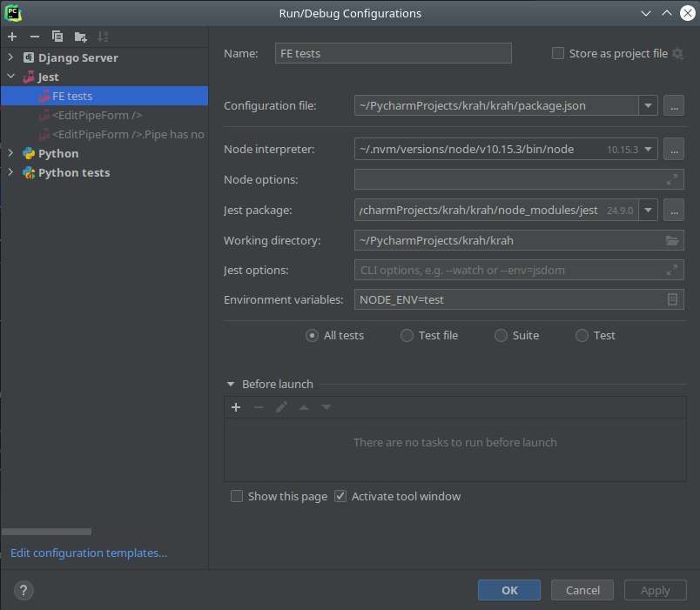Expand the Django Server node
Image resolution: width=700 pixels, height=610 pixels.
pyautogui.click(x=10, y=57)
